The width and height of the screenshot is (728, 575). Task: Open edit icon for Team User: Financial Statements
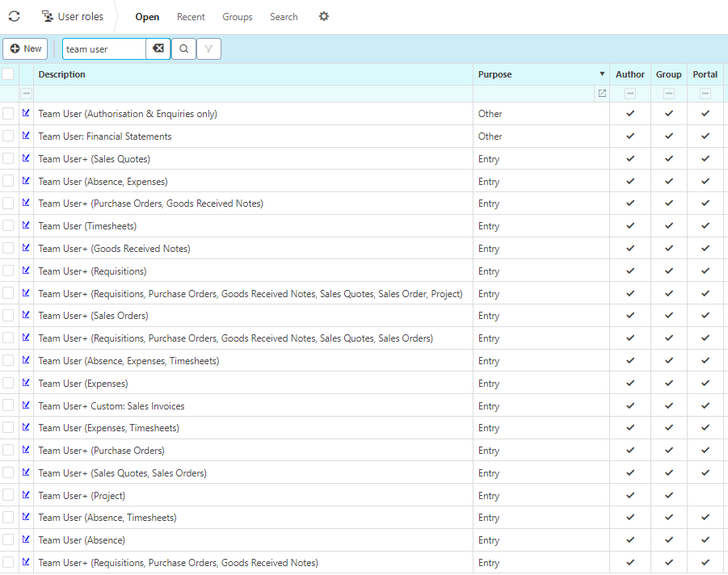pyautogui.click(x=26, y=136)
